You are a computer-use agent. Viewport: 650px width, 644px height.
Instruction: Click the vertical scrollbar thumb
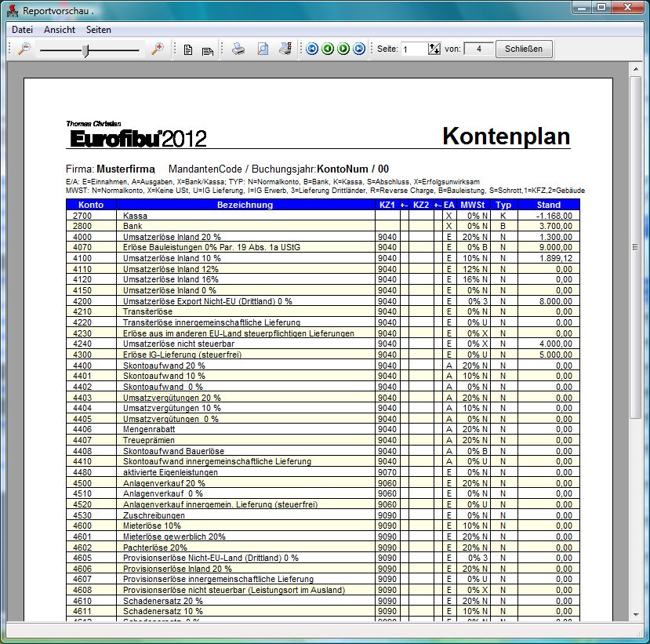pyautogui.click(x=635, y=247)
